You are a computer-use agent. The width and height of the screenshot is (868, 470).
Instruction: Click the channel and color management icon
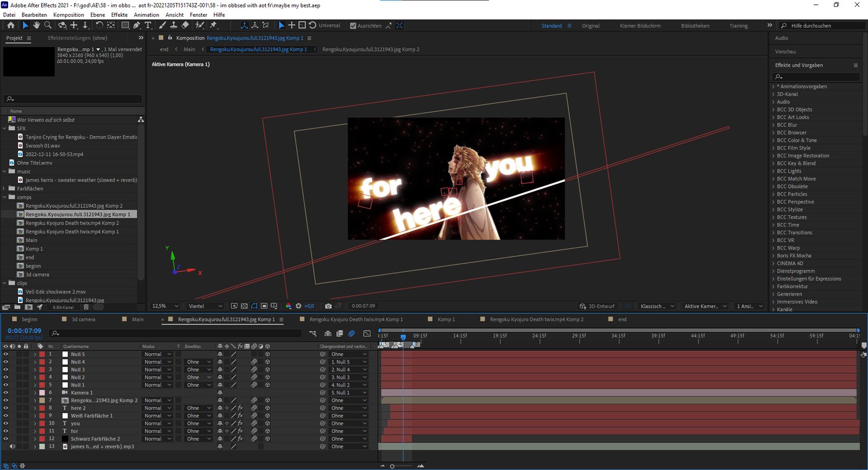pyautogui.click(x=289, y=306)
